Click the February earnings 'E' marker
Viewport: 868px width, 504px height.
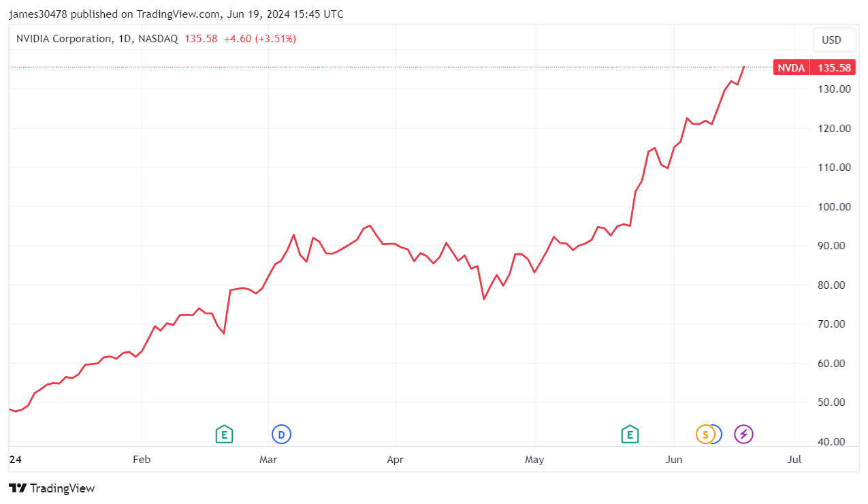(x=224, y=434)
